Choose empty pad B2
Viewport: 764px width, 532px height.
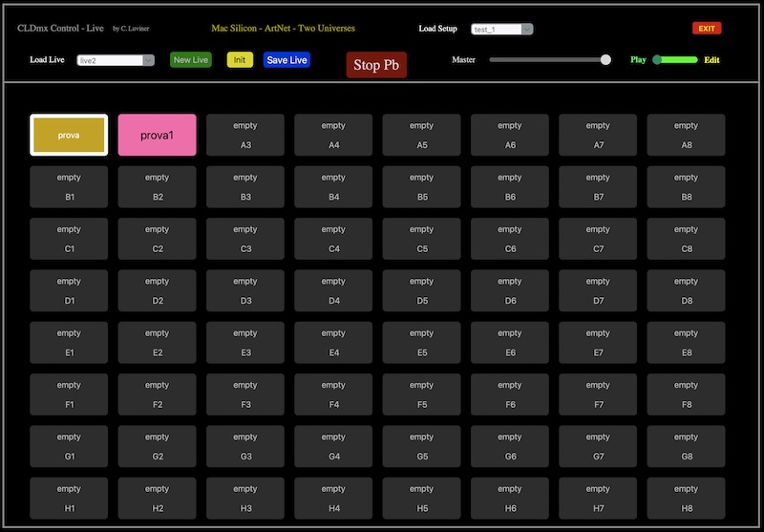pos(157,187)
